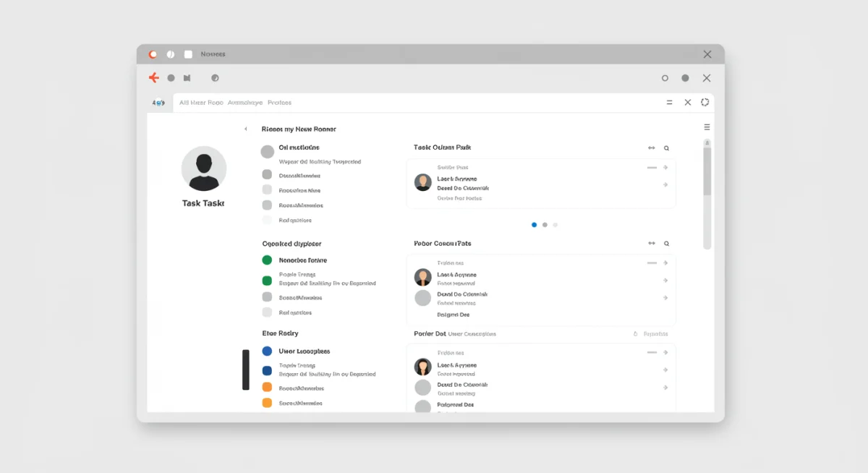
Task: Click the profile avatar above Task Task
Action: (x=203, y=170)
